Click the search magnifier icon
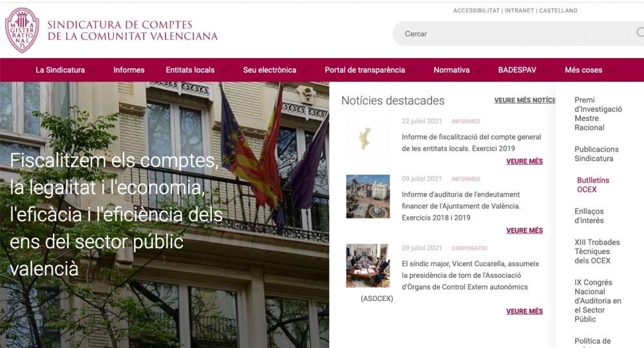Viewport: 644px width, 348px height. [640, 33]
